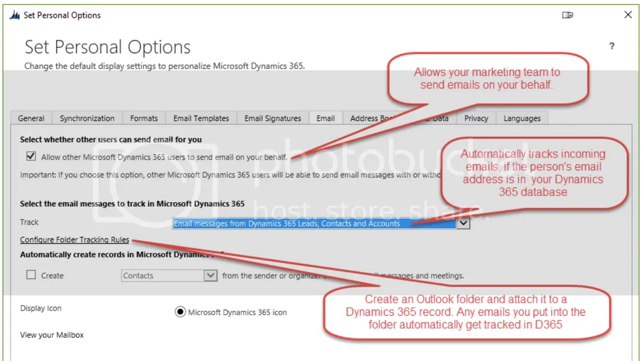Screen dimensions: 642x364
Task: Click the Important note about sending email
Action: point(230,175)
